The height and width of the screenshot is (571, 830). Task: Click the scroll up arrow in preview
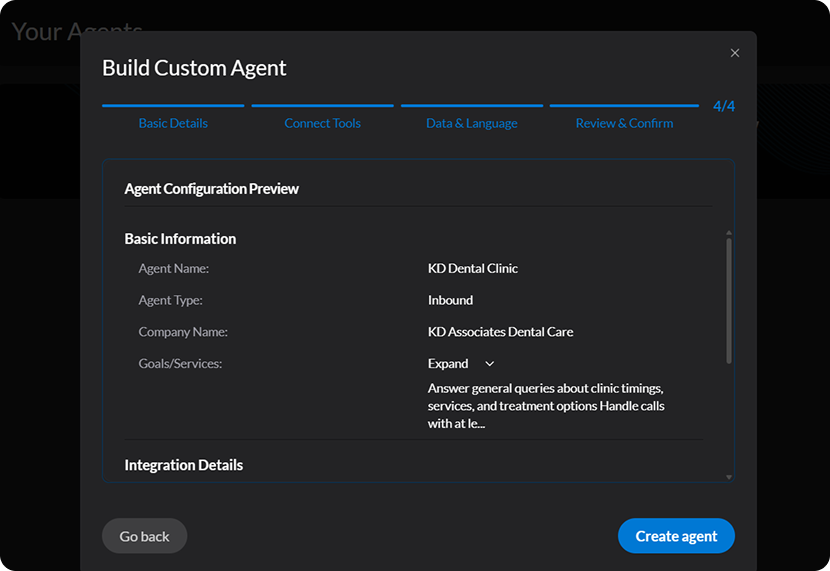pos(728,232)
